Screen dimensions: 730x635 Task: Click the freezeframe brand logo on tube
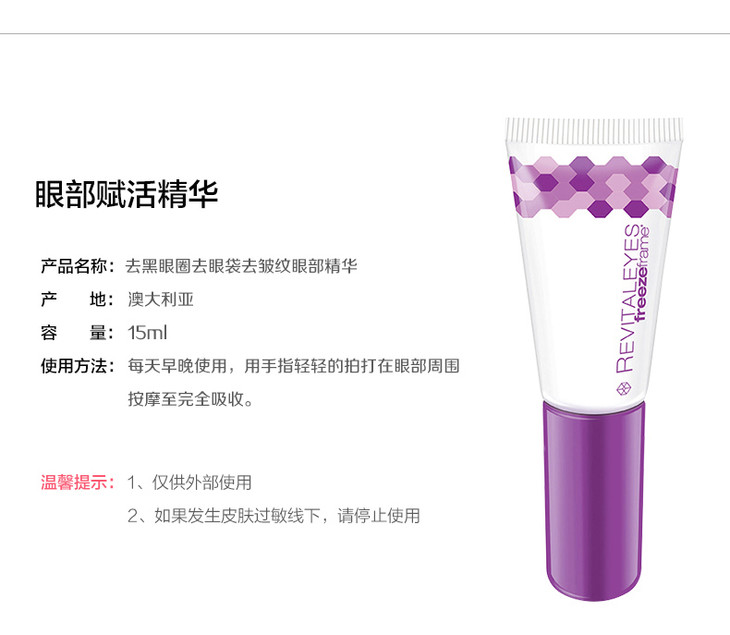643,274
